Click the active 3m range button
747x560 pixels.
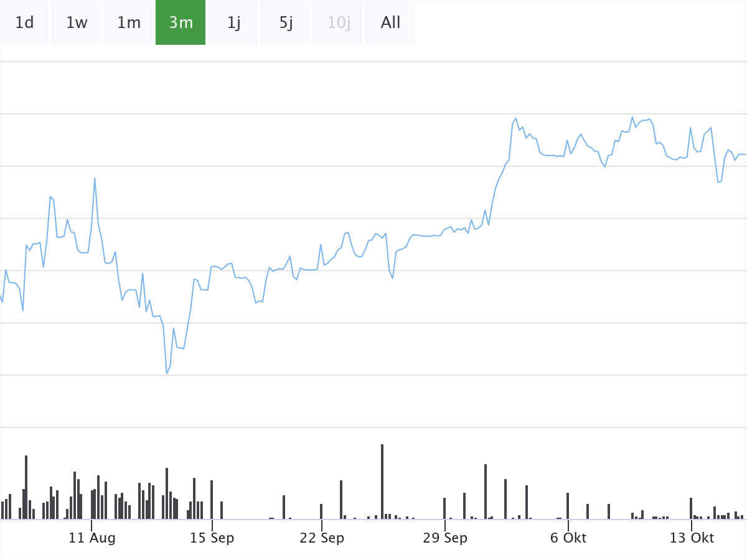pos(181,23)
